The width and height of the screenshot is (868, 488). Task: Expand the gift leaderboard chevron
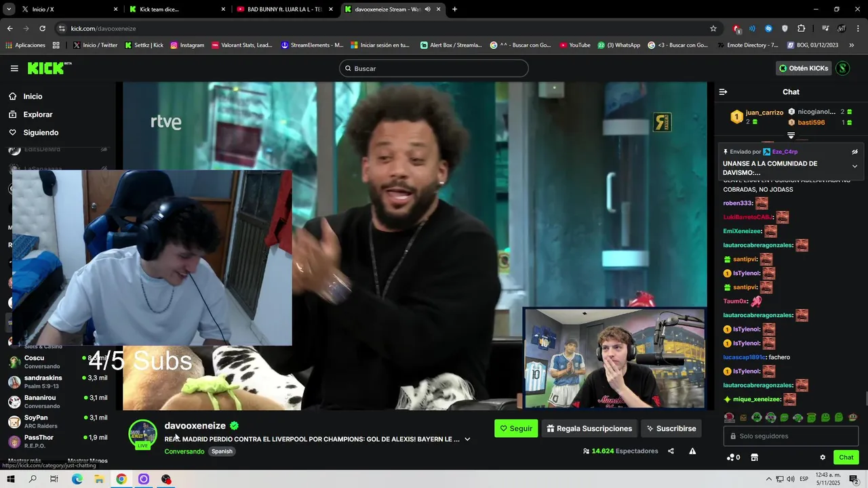[791, 136]
